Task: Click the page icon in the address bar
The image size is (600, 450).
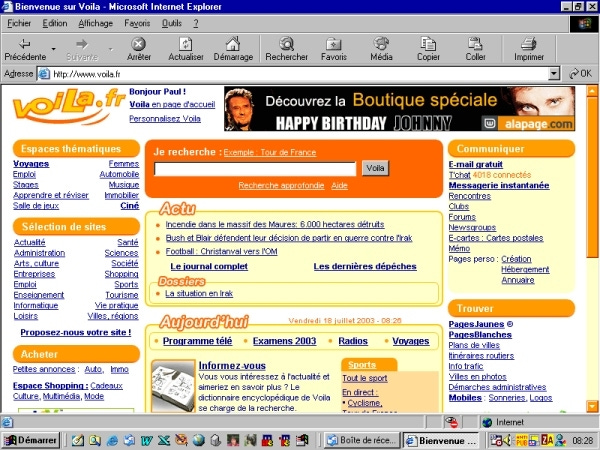Action: click(44, 73)
